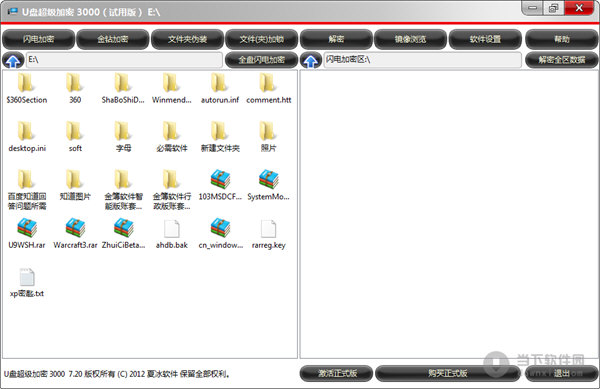The width and height of the screenshot is (600, 389).
Task: Click the 闪电加密区:\ path field
Action: pos(422,60)
